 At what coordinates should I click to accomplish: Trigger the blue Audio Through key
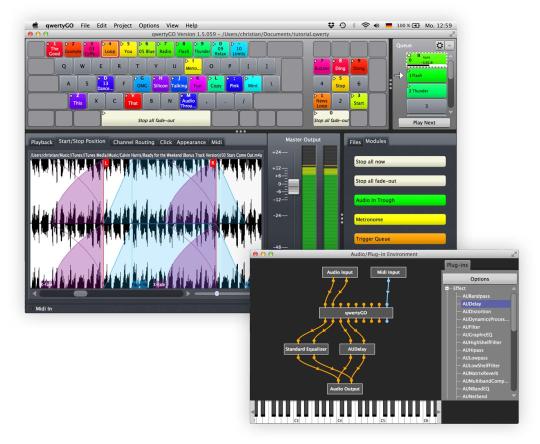click(188, 101)
